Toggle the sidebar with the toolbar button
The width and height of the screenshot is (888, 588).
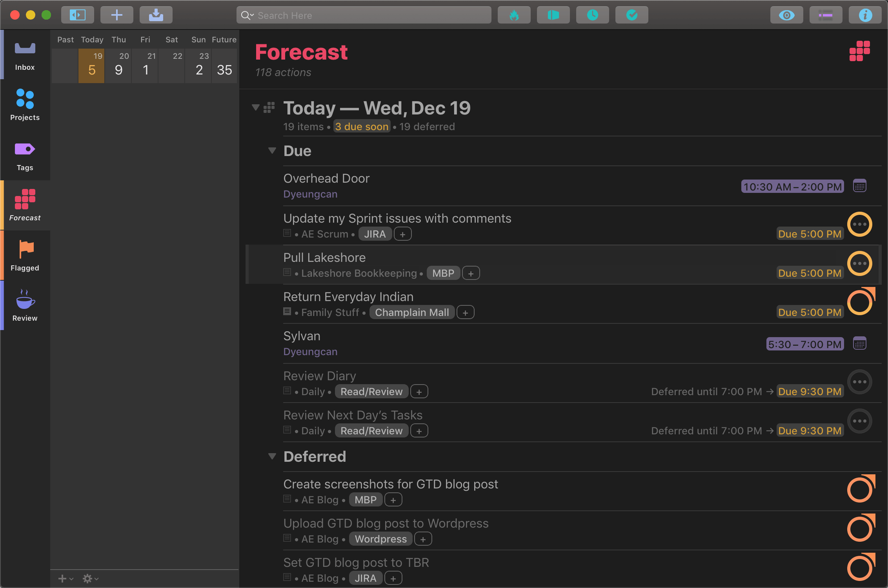(78, 15)
